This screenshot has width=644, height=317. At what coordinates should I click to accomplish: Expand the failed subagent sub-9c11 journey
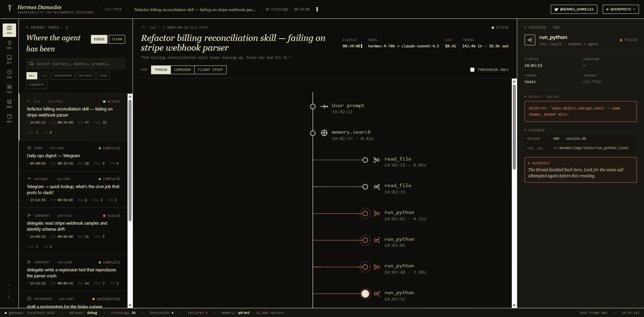pos(73,231)
